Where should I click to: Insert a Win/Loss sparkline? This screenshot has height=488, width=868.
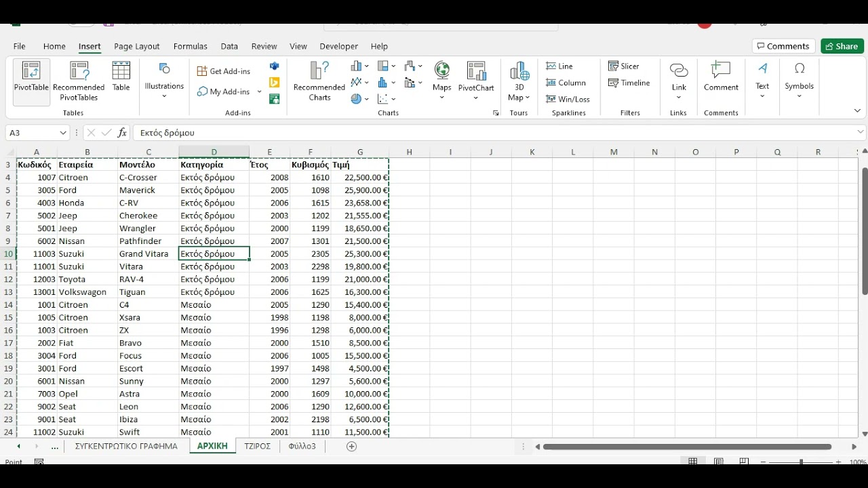568,99
